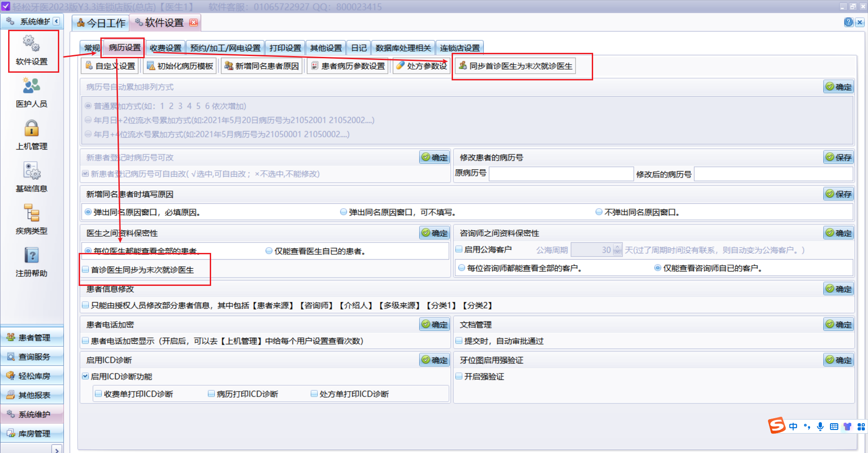
Task: Click the 修改后的病历号 input field
Action: point(774,174)
